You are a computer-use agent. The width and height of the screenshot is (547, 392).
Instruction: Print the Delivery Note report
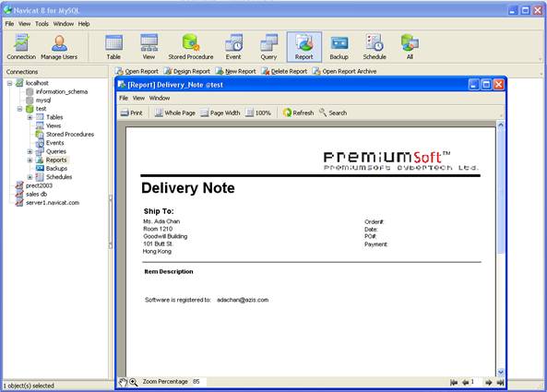point(132,113)
